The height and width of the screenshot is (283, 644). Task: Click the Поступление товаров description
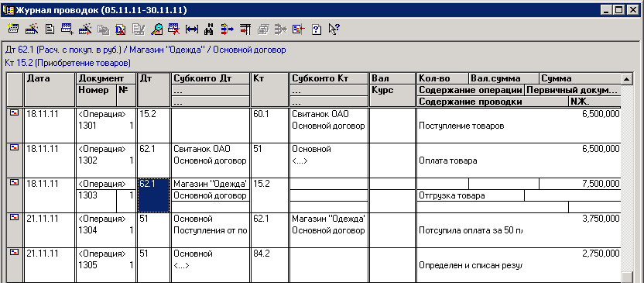[461, 126]
